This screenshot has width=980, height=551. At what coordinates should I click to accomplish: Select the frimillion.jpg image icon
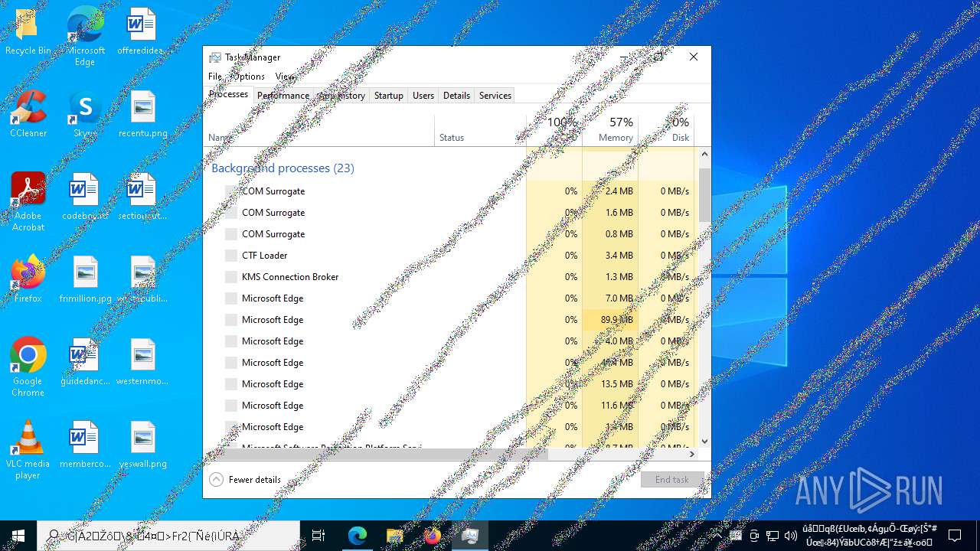coord(85,279)
